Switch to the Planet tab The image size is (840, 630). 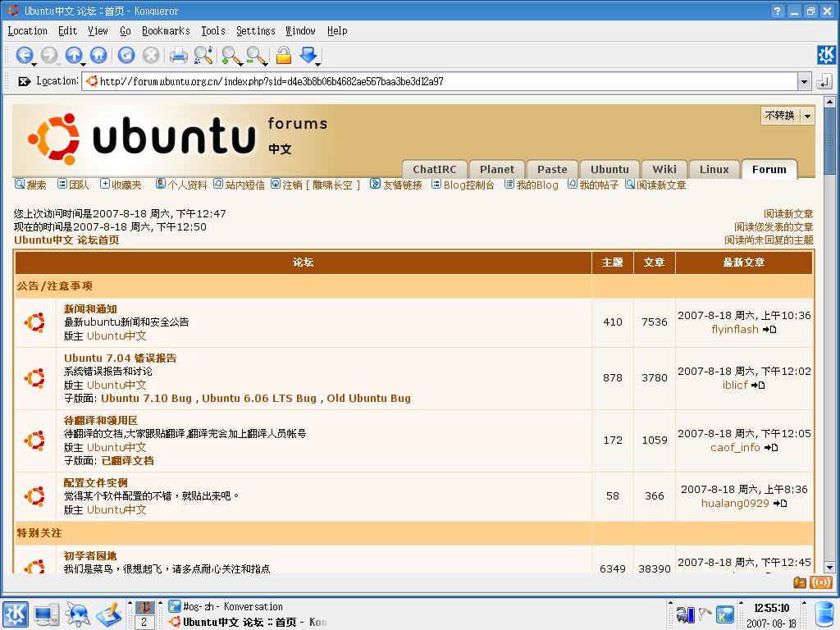[x=496, y=169]
